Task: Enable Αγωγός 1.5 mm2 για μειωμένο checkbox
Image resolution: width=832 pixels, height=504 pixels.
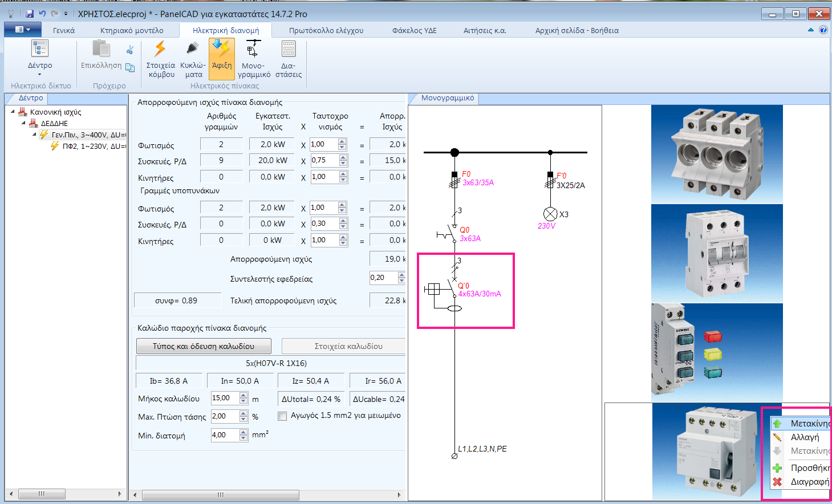Action: (282, 416)
